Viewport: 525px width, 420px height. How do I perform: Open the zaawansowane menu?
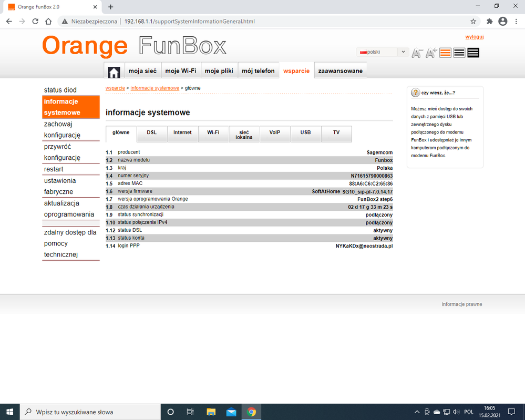340,71
